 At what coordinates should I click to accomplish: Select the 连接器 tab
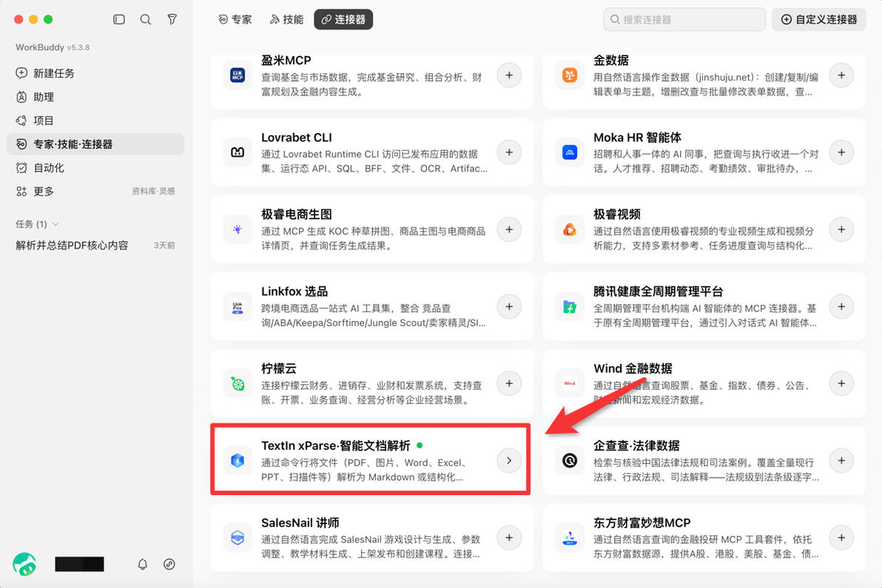point(343,19)
